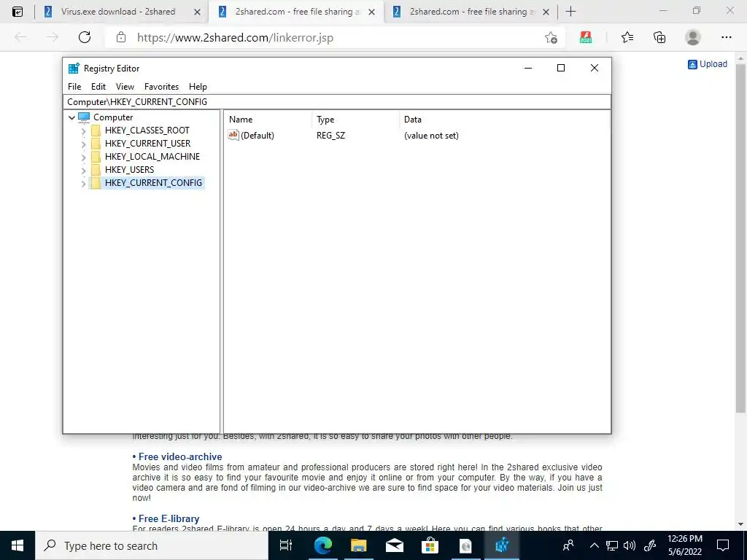Open the red 2021 browser extension

[x=586, y=37]
